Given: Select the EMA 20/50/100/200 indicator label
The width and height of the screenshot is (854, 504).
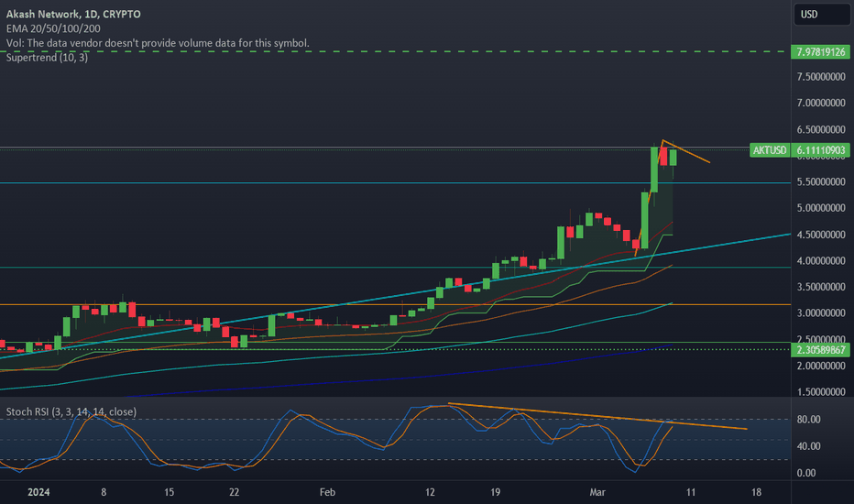Looking at the screenshot, I should point(53,28).
